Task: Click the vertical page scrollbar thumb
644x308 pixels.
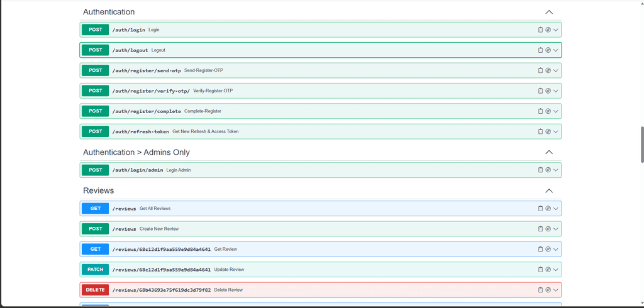Action: coord(641,145)
